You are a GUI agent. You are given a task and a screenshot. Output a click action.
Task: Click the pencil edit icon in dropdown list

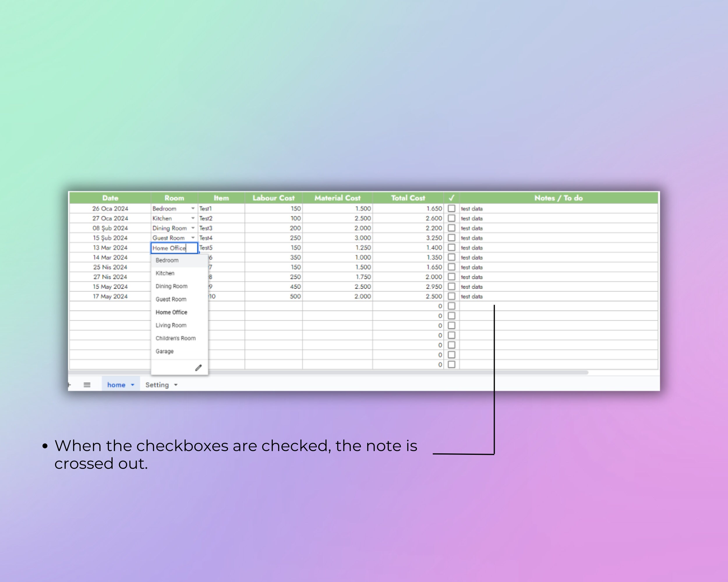pos(199,368)
